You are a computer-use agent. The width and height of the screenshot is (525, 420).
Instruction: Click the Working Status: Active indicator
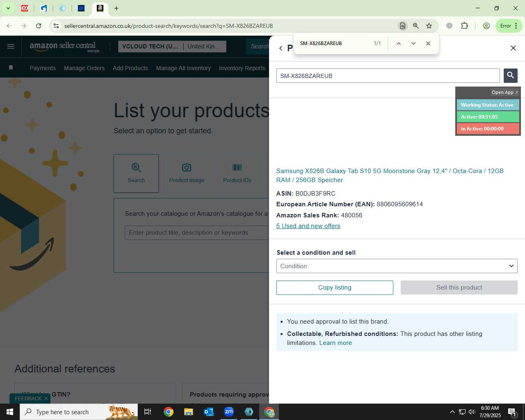[488, 105]
